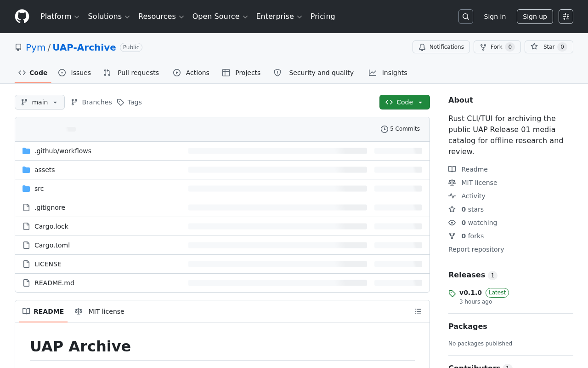Click the eye icon beside watching
This screenshot has height=368, width=588.
452,223
